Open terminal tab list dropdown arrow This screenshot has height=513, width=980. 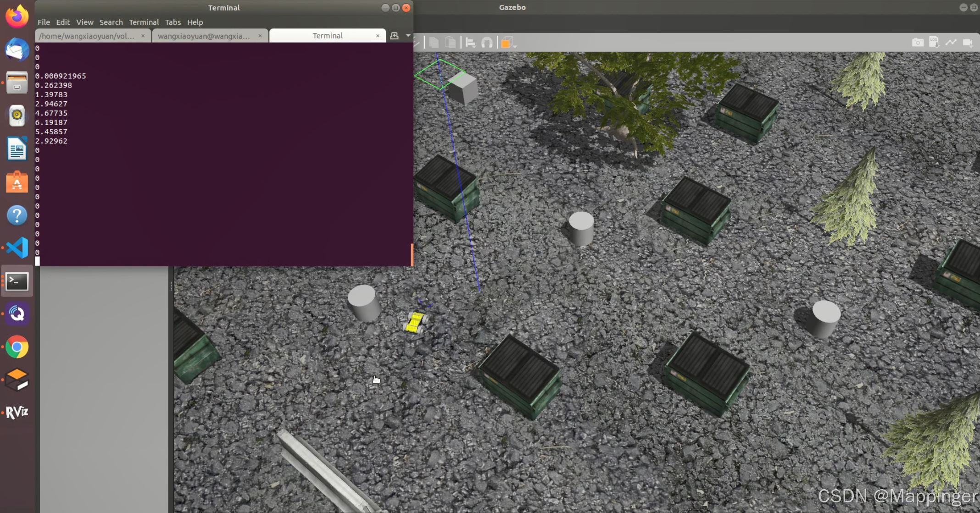[x=408, y=35]
